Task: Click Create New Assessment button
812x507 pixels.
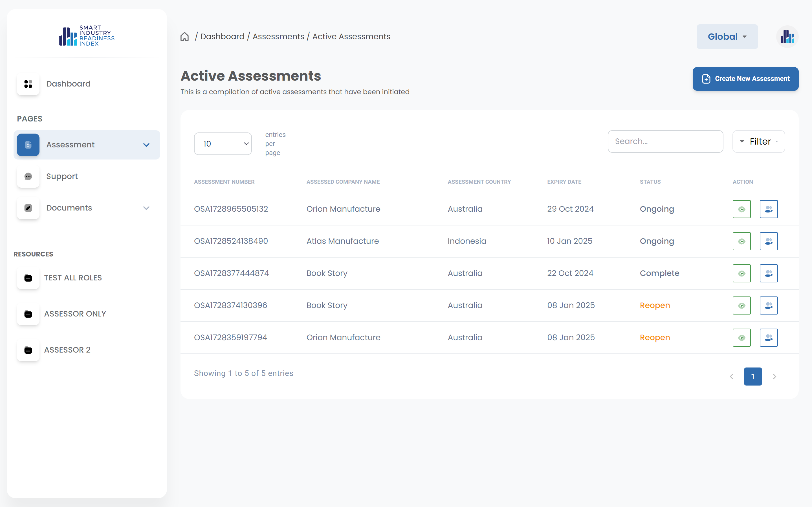Action: coord(745,79)
